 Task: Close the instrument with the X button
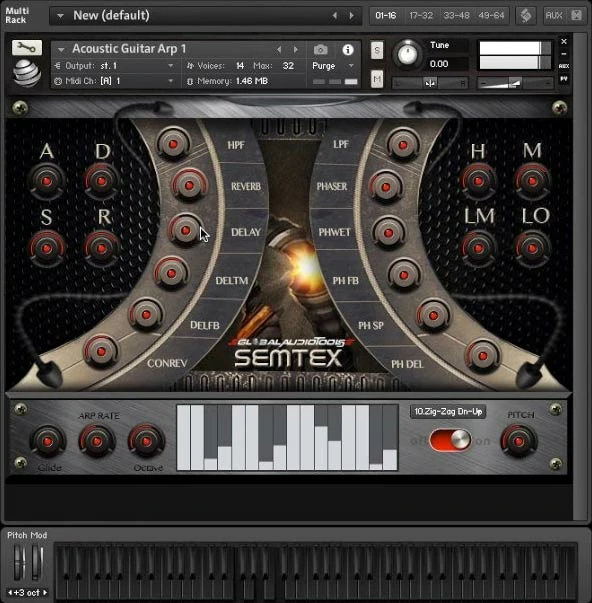pyautogui.click(x=564, y=41)
